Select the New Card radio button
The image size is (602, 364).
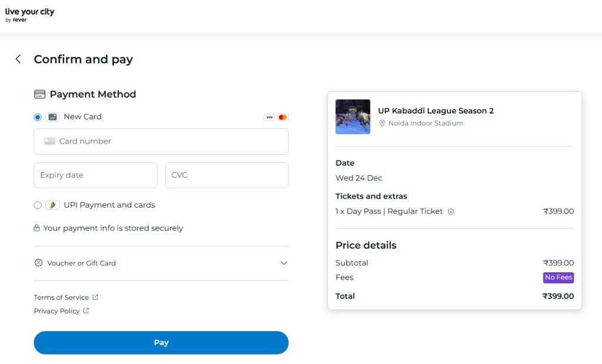pos(37,117)
